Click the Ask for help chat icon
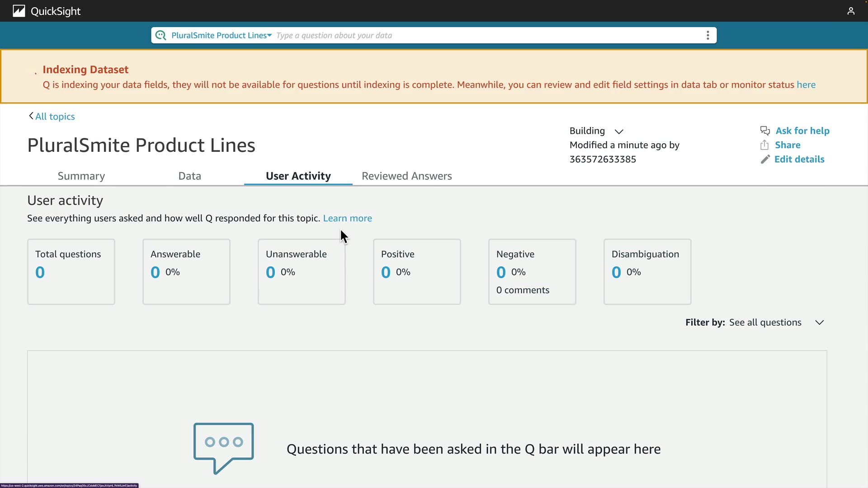868x488 pixels. click(765, 131)
